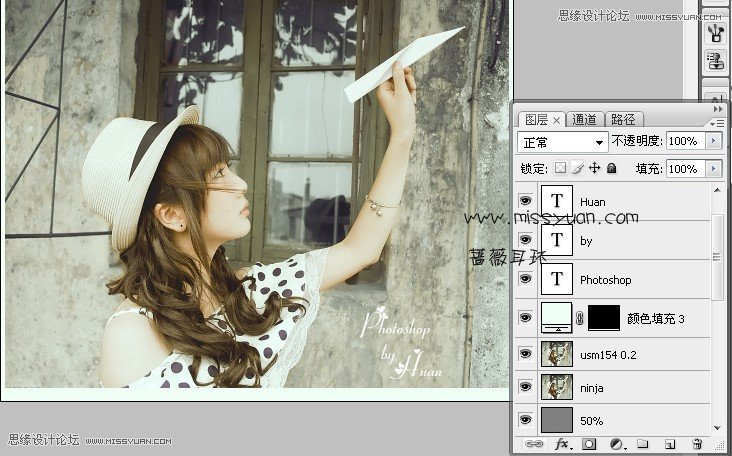Hide the usm154 0.2 layer
The image size is (732, 456).
pyautogui.click(x=525, y=354)
